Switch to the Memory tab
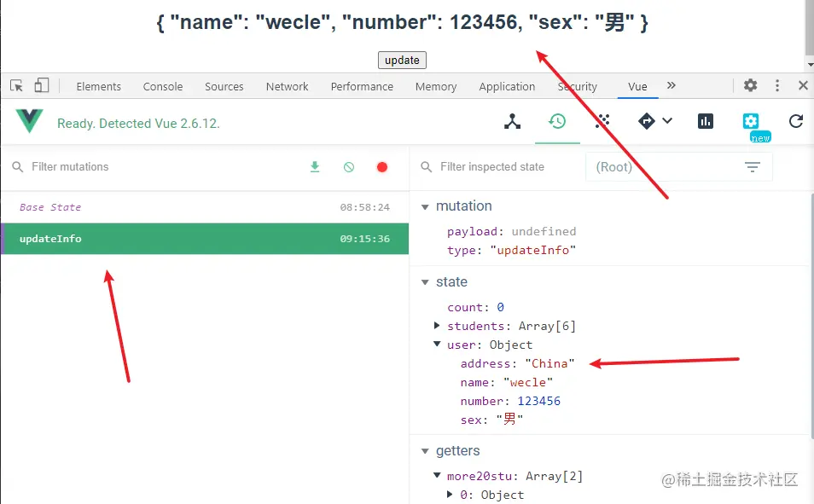Image resolution: width=814 pixels, height=504 pixels. (x=436, y=86)
